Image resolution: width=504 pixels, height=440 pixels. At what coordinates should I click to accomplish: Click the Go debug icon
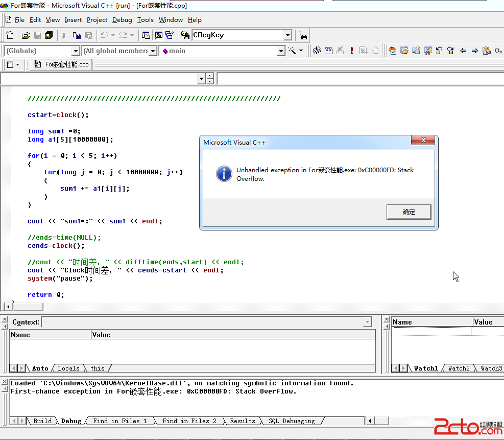[x=363, y=51]
